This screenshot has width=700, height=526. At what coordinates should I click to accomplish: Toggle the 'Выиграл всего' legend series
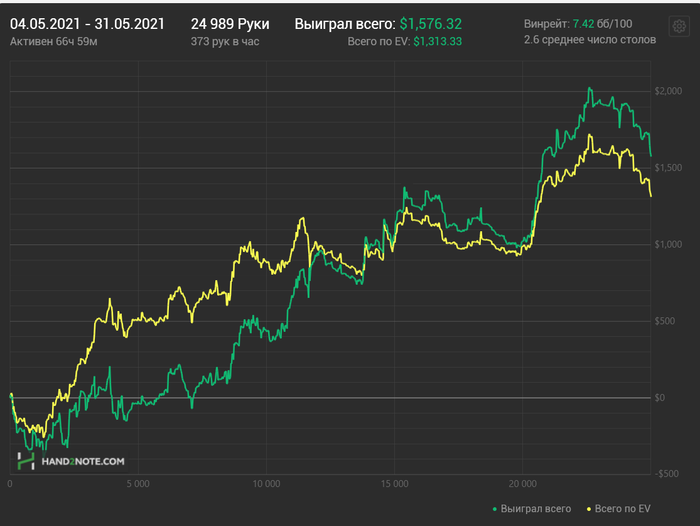532,509
